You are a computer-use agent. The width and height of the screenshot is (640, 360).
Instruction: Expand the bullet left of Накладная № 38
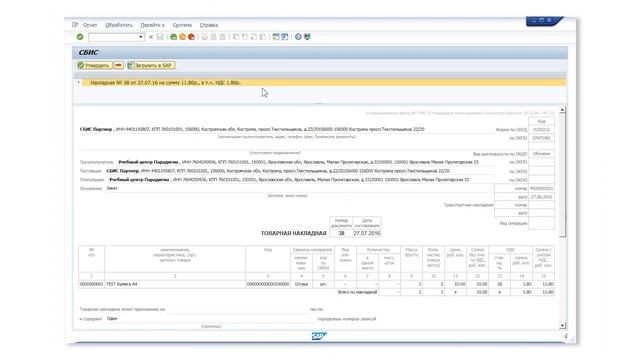tap(78, 82)
